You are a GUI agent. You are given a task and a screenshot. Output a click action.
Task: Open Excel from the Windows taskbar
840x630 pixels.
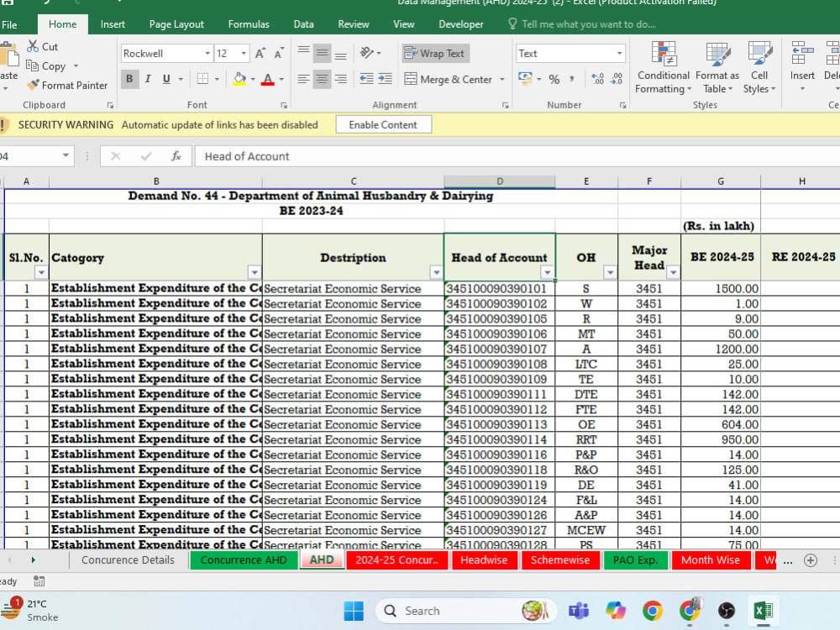click(x=763, y=610)
